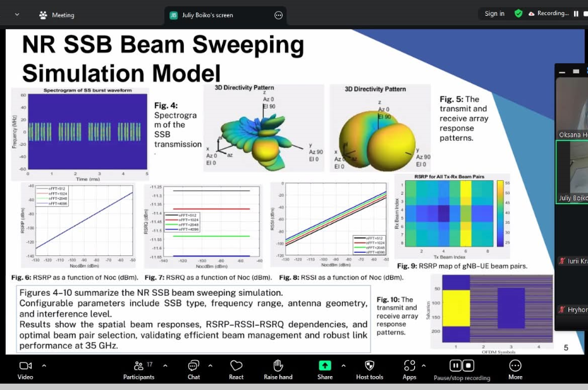Select the Meeting tab
The width and height of the screenshot is (588, 390).
[57, 15]
